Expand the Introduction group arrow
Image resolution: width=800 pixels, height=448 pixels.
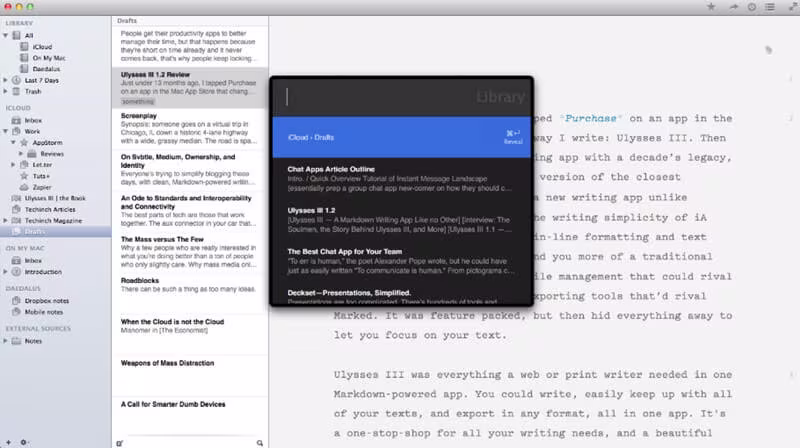coord(6,272)
